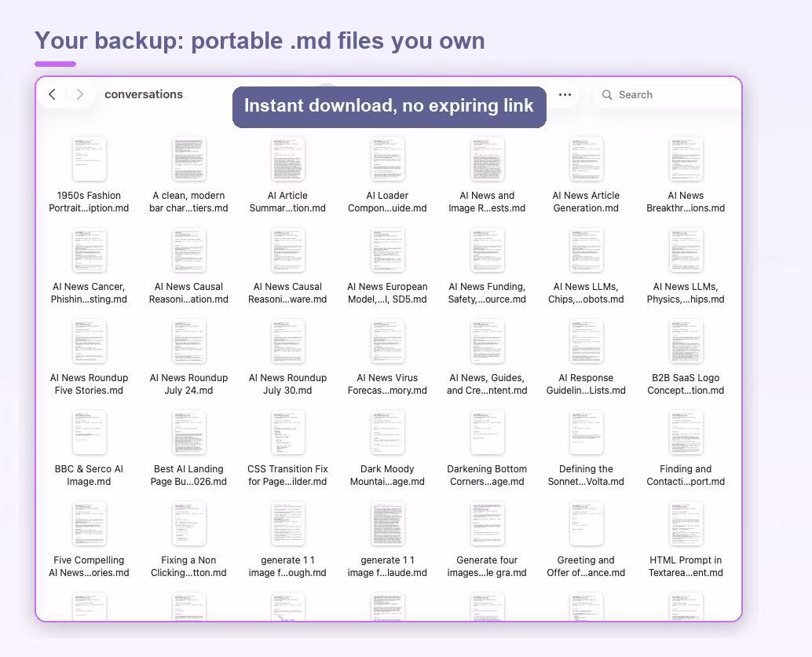Screen dimensions: 812x657
Task: Select HTML Prompt in Textarea...ent.md icon
Action: pos(686,524)
